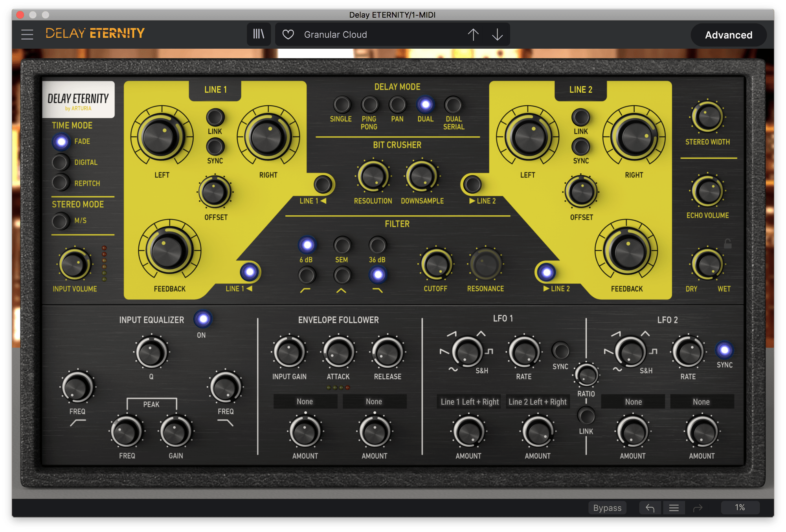
Task: Toggle M/S stereo mode on
Action: [x=60, y=221]
